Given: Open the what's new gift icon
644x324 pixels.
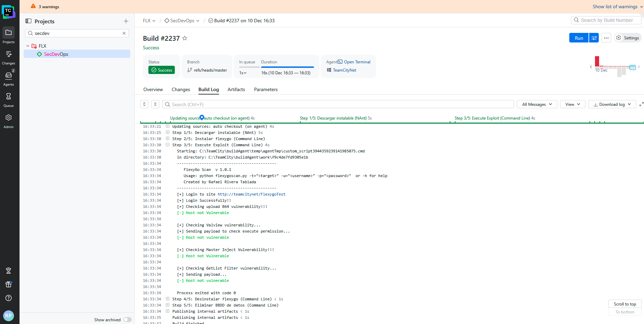Looking at the screenshot, I should click(9, 284).
